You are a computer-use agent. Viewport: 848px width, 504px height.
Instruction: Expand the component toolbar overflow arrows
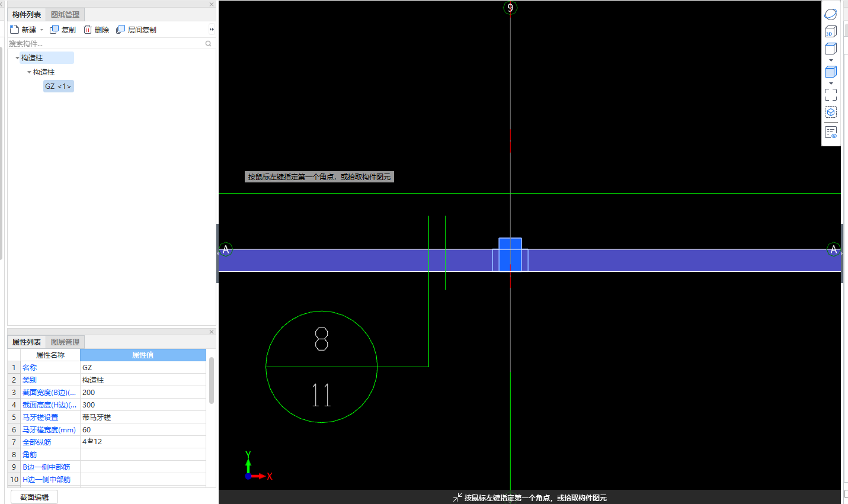tap(212, 30)
